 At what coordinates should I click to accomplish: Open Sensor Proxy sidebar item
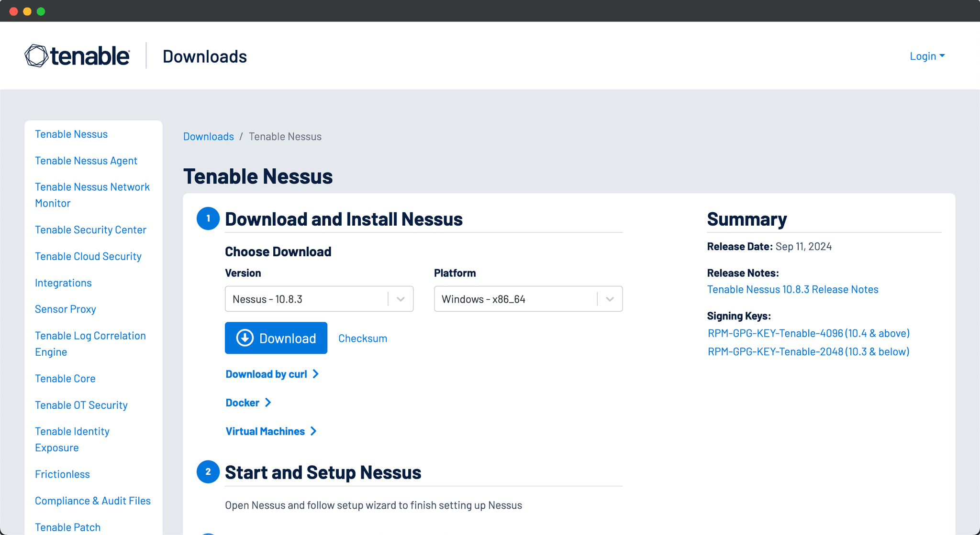coord(66,309)
